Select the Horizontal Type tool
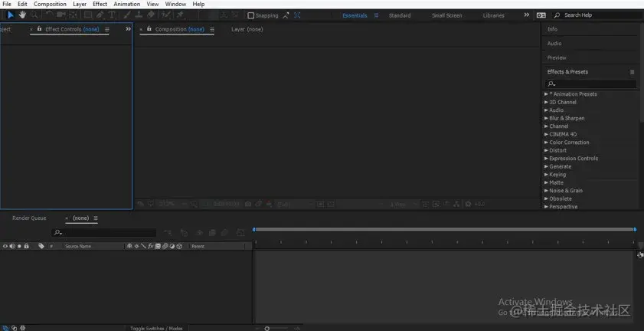Image resolution: width=644 pixels, height=331 pixels. [x=111, y=15]
